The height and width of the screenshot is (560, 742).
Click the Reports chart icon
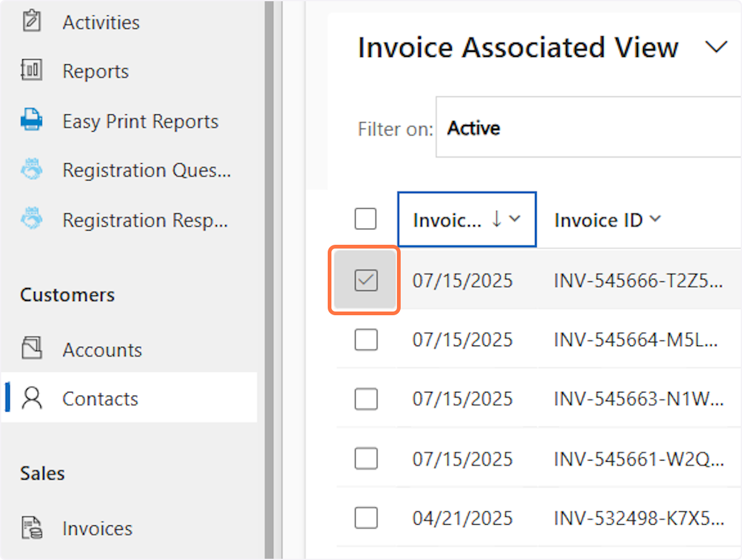(31, 71)
